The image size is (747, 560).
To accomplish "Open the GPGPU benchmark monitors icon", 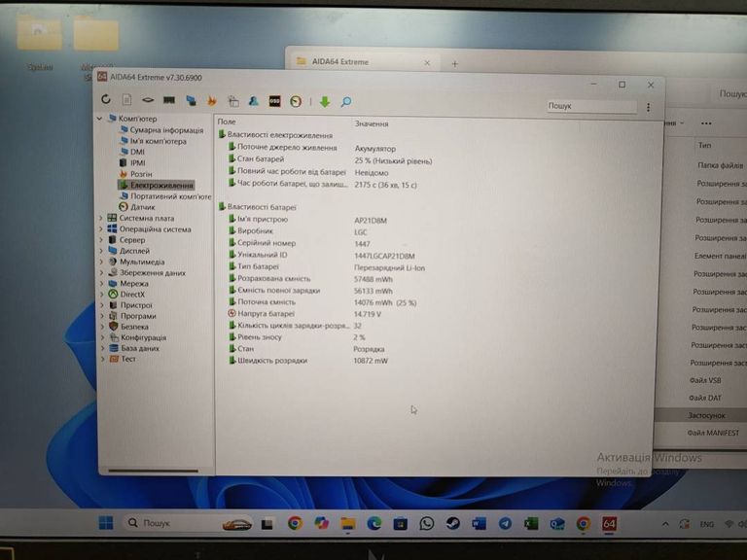I will [x=191, y=100].
